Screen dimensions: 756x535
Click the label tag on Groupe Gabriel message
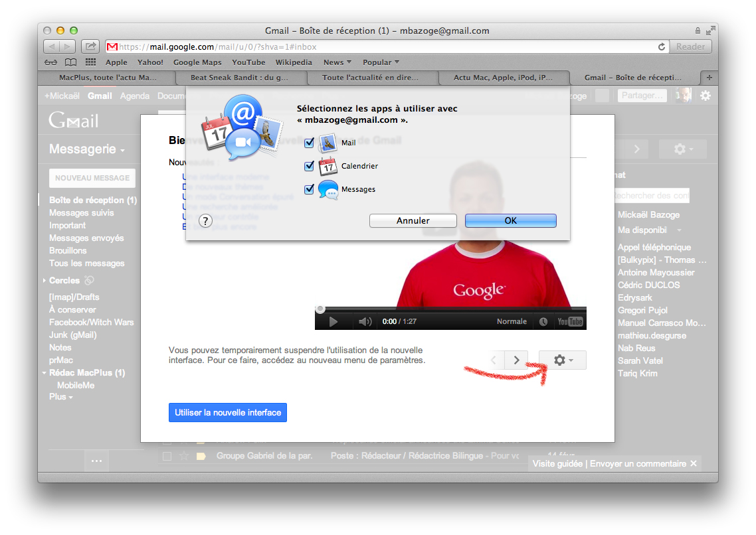pos(201,456)
